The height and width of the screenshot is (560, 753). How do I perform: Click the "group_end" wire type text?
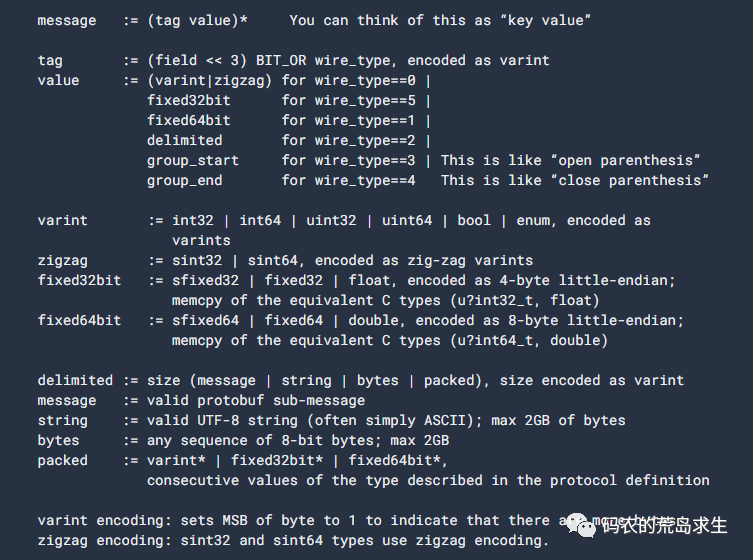184,180
